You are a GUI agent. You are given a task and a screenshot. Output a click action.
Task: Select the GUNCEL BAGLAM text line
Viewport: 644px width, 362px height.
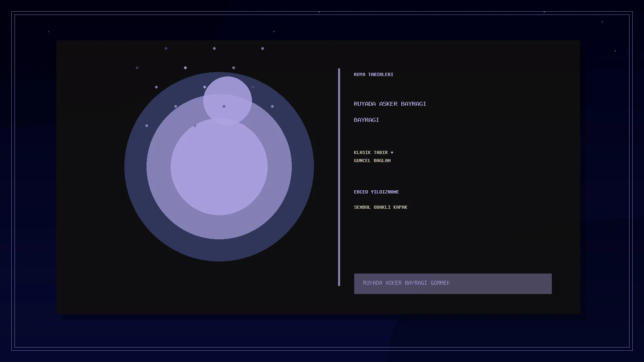372,160
